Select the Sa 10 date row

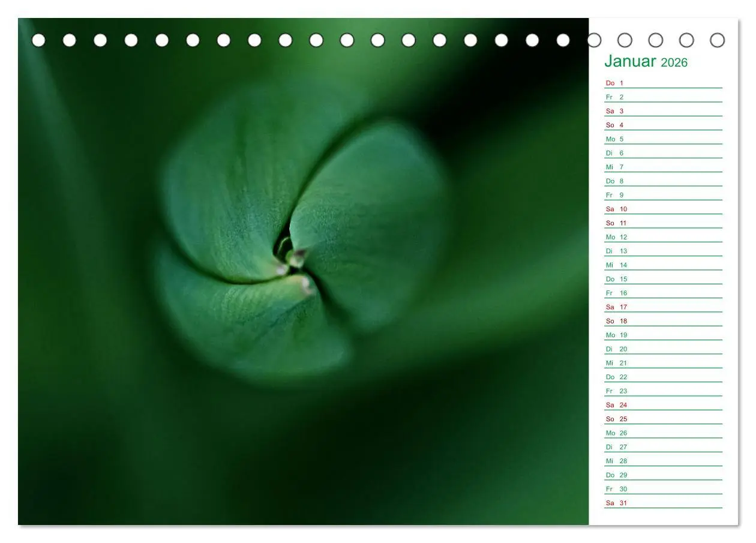point(663,209)
